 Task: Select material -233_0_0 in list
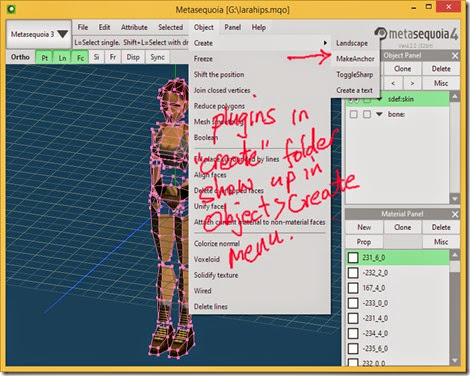click(x=398, y=303)
